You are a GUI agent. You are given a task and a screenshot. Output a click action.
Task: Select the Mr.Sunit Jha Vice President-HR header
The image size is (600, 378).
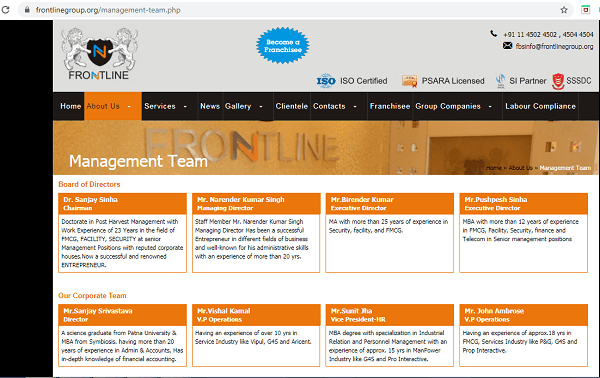coord(390,315)
